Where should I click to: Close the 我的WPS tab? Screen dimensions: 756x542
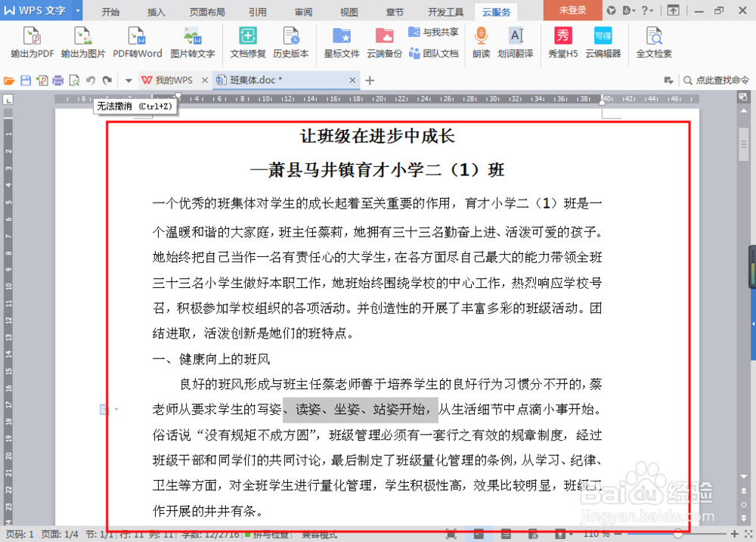click(205, 80)
